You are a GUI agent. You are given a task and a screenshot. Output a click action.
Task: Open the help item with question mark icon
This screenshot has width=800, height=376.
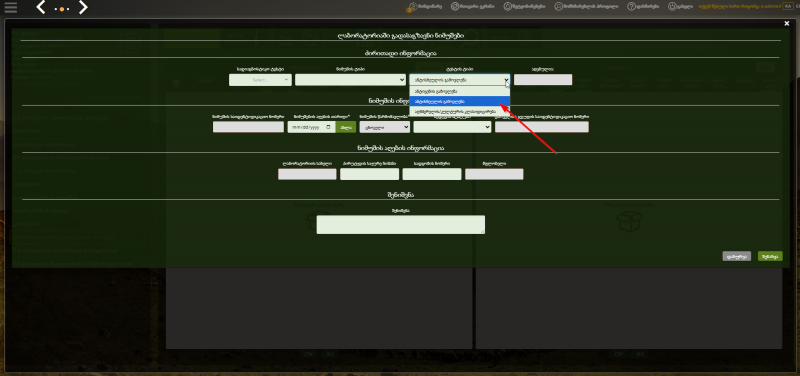pos(643,7)
